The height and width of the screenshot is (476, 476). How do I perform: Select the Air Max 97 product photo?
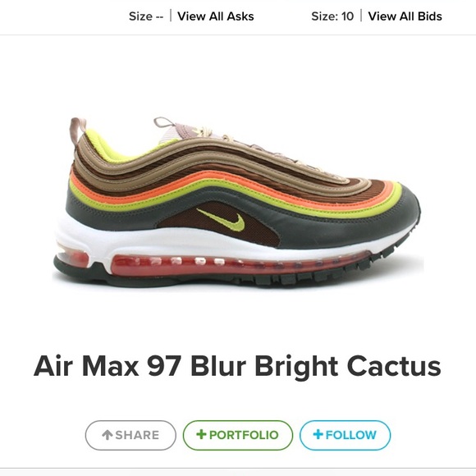(x=237, y=202)
